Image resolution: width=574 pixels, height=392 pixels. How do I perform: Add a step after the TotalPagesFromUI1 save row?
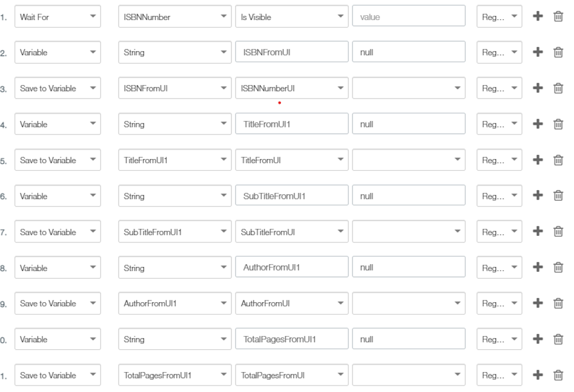(538, 375)
